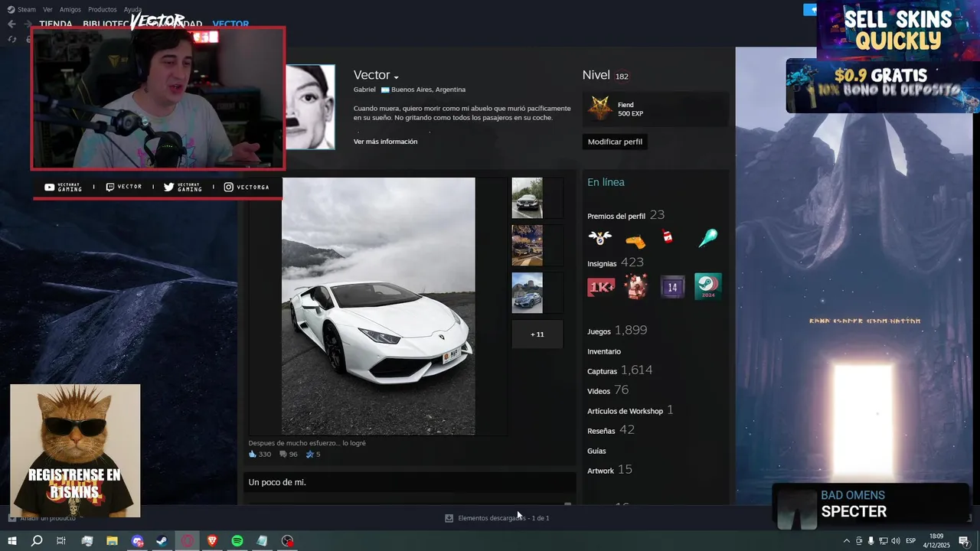Open Videos 76 link

[x=608, y=390]
